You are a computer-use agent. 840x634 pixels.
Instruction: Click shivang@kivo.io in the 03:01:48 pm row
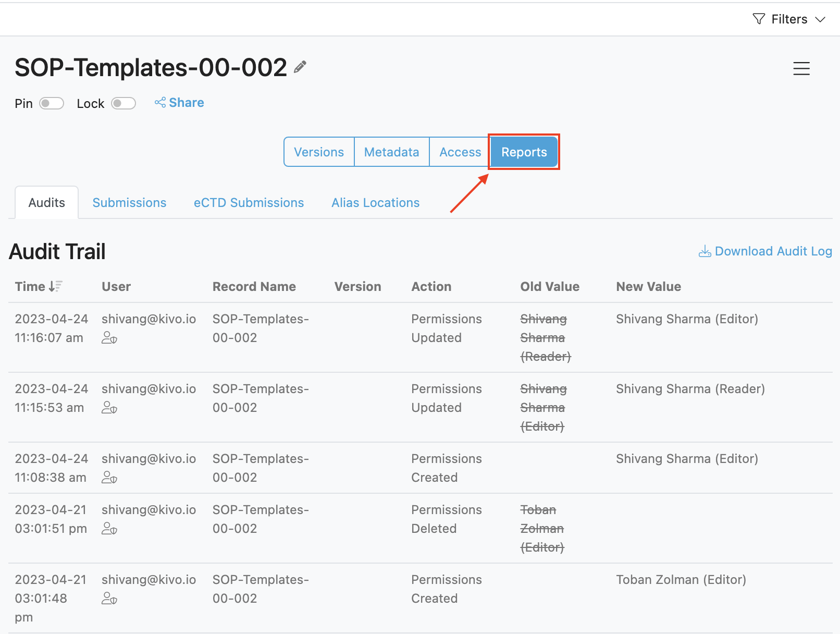[x=149, y=579]
